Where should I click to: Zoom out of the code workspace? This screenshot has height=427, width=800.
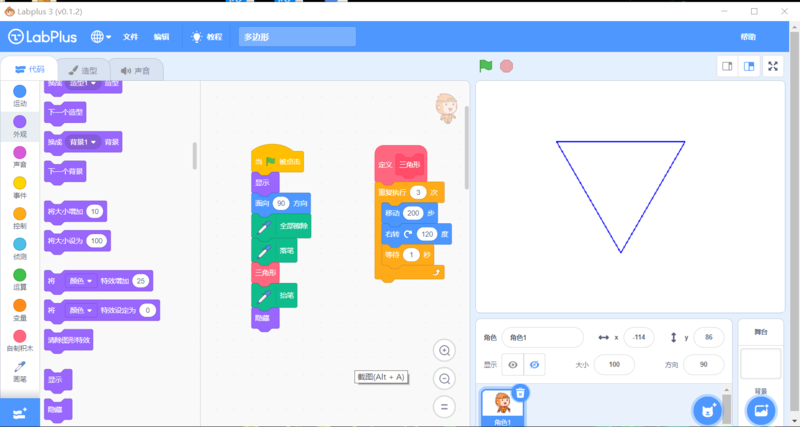pyautogui.click(x=445, y=379)
